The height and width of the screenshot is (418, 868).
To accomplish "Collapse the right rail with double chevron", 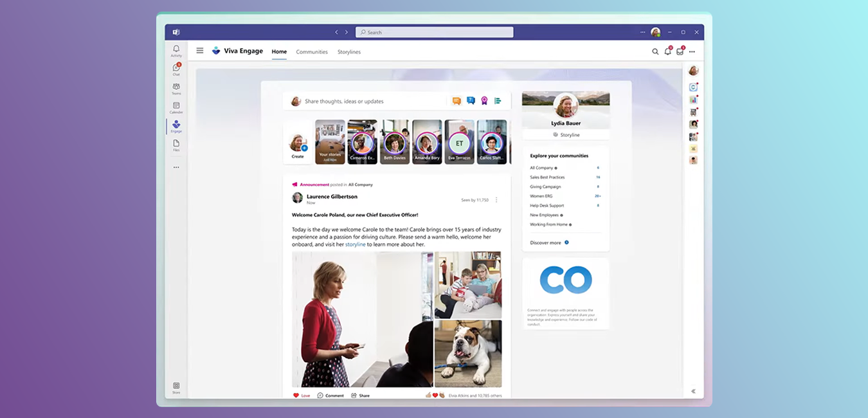I will point(693,391).
